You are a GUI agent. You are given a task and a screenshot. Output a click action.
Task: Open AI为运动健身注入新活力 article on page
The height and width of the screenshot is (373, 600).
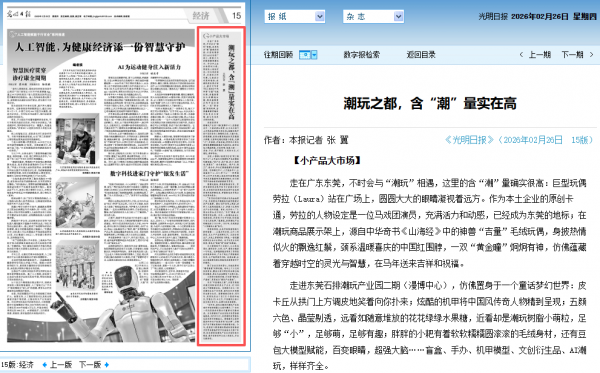(x=149, y=67)
